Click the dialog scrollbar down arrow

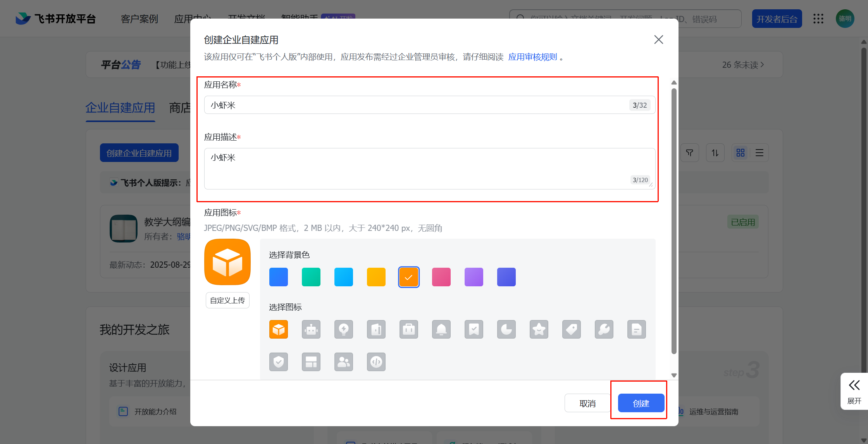coord(674,375)
